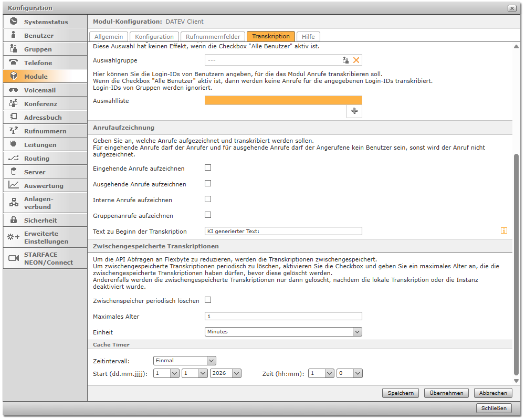Open the Auswertung menu entry

click(45, 185)
